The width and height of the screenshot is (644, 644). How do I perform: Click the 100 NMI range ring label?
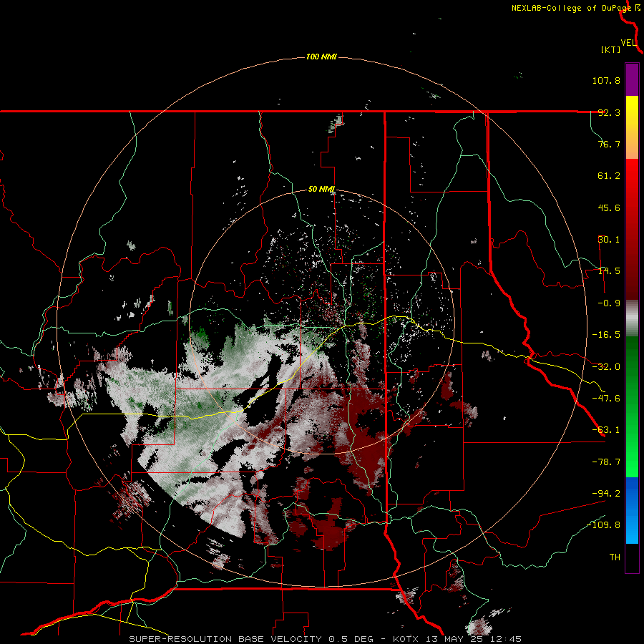[321, 57]
